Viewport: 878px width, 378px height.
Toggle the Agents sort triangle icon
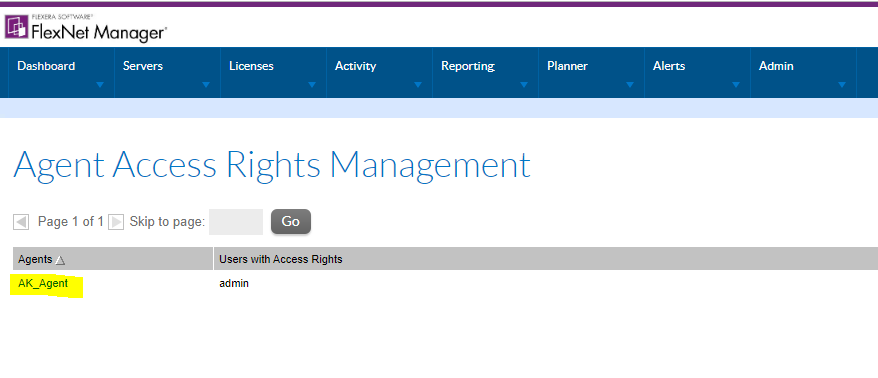click(x=60, y=260)
